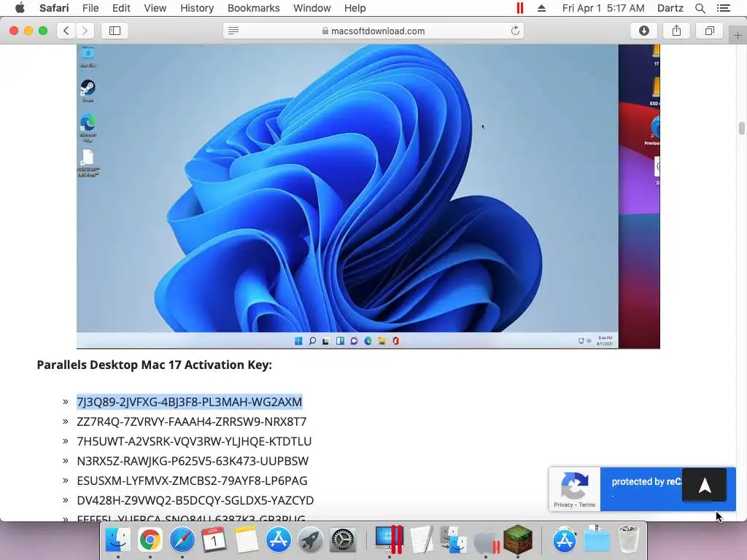
Task: Open System Preferences gear in Dock
Action: [x=343, y=540]
